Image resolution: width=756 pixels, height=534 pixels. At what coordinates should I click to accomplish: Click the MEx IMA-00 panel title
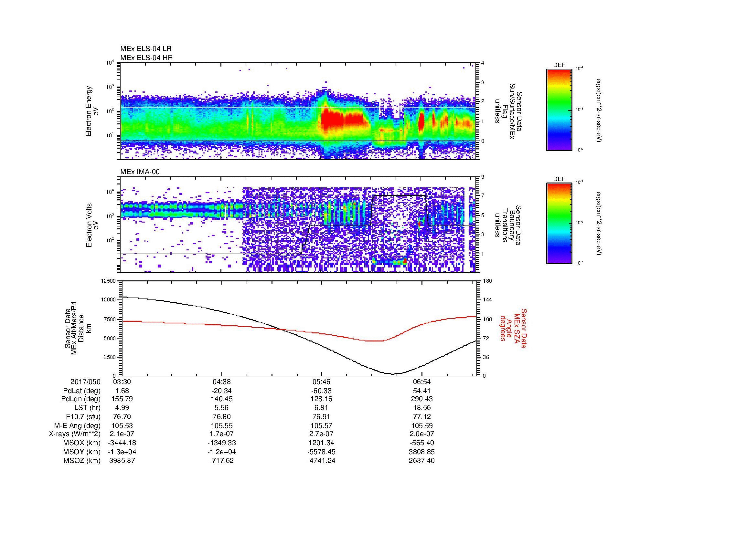(x=140, y=172)
